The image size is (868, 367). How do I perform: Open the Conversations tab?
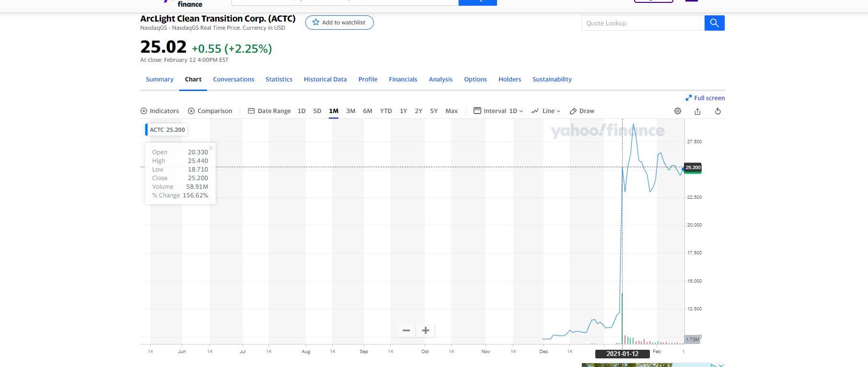tap(233, 80)
